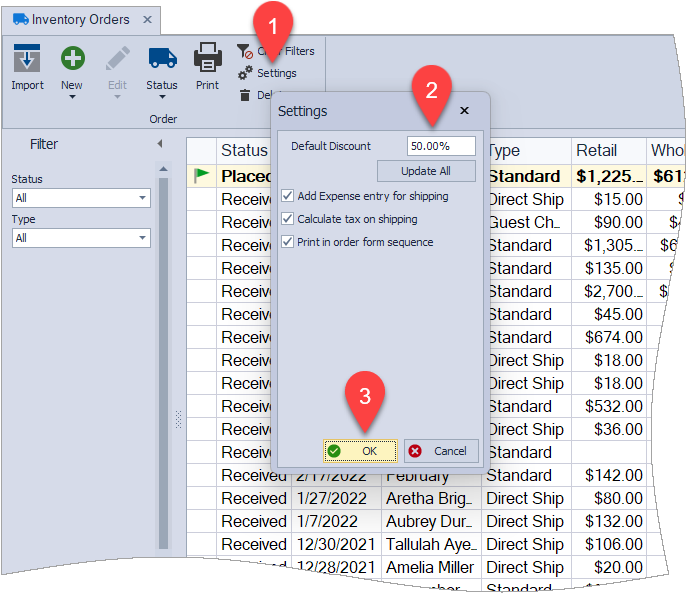The width and height of the screenshot is (687, 593).
Task: Click the $106.00 retail cell
Action: click(608, 544)
